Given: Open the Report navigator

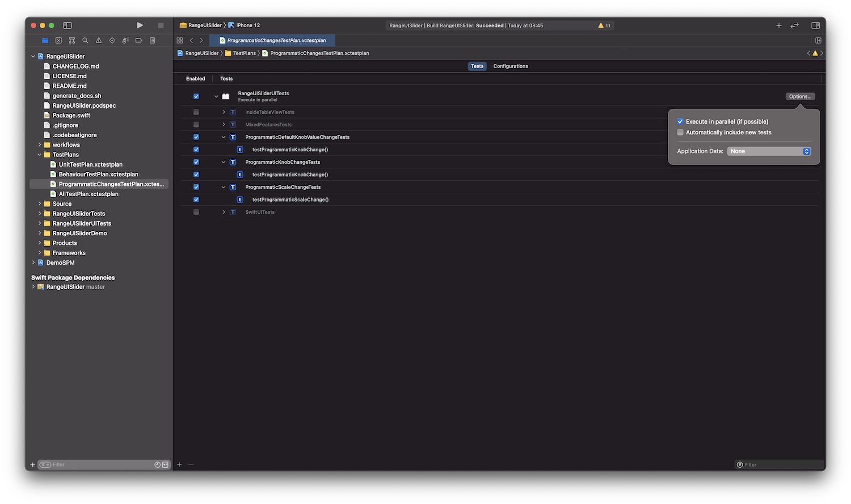Looking at the screenshot, I should (x=152, y=40).
